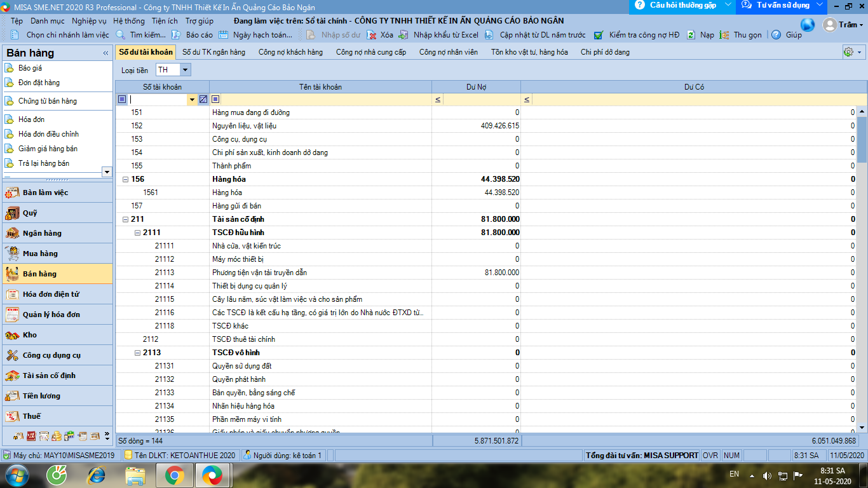
Task: Open the Giúp help icon
Action: (776, 35)
